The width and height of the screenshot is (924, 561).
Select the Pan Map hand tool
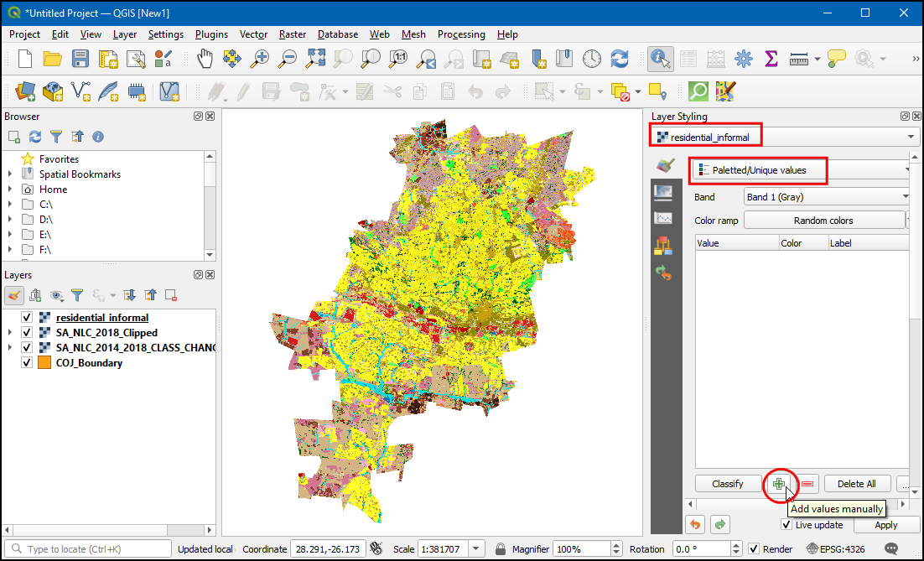[205, 59]
